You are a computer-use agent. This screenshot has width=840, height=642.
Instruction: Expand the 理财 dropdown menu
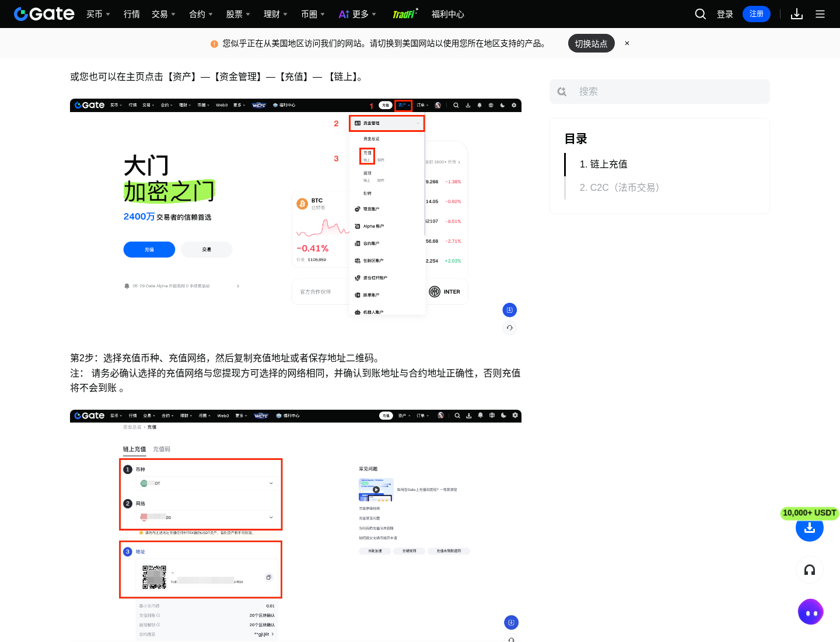pyautogui.click(x=275, y=14)
